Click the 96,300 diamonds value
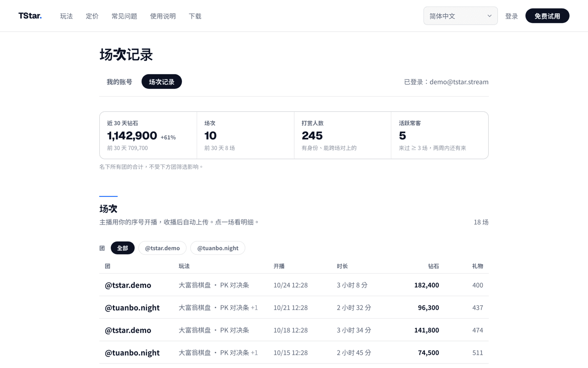This screenshot has height=368, width=588. point(429,307)
